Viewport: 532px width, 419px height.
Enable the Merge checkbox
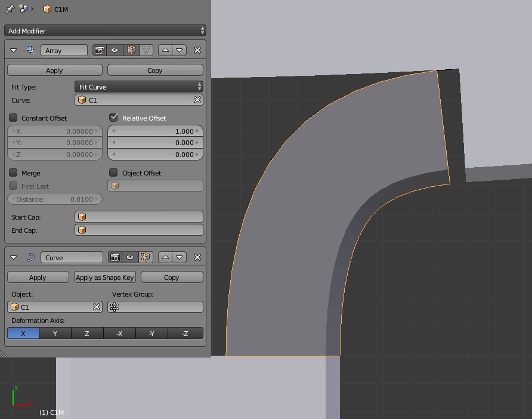point(13,172)
